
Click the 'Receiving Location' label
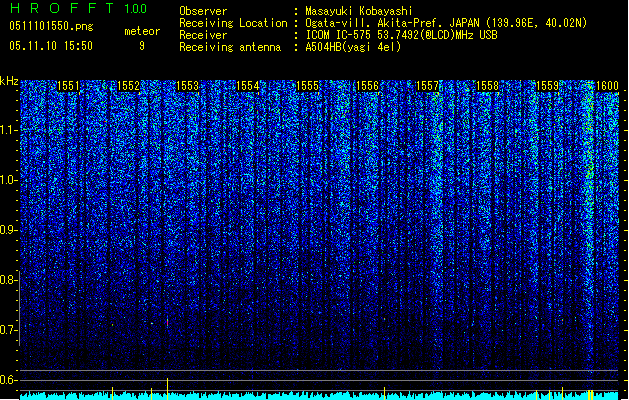point(233,23)
